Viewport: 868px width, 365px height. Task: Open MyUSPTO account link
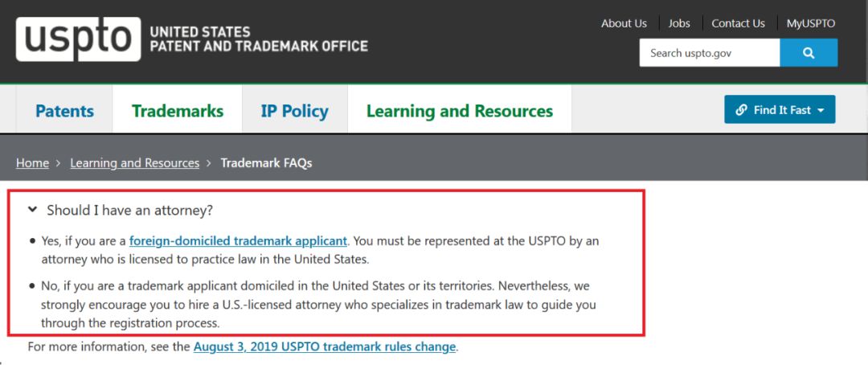click(x=811, y=23)
